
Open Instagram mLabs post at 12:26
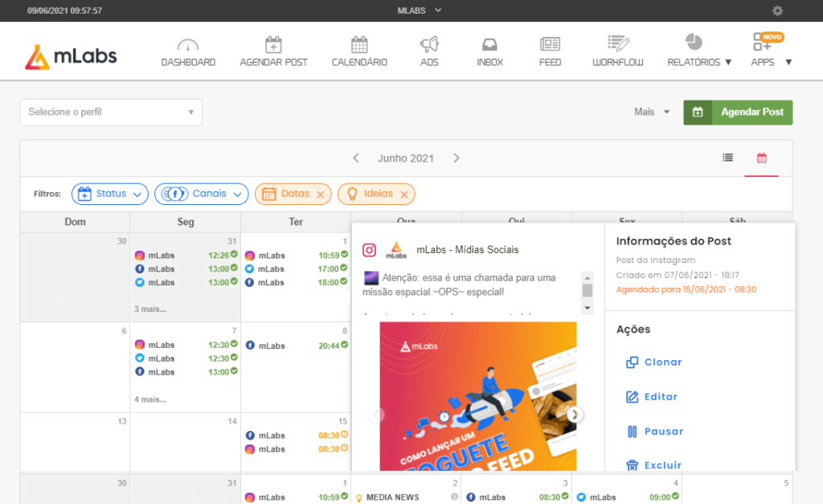(186, 256)
